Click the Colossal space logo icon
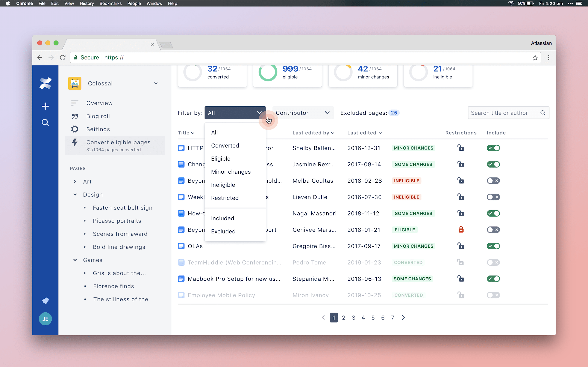This screenshot has width=588, height=367. pyautogui.click(x=75, y=84)
